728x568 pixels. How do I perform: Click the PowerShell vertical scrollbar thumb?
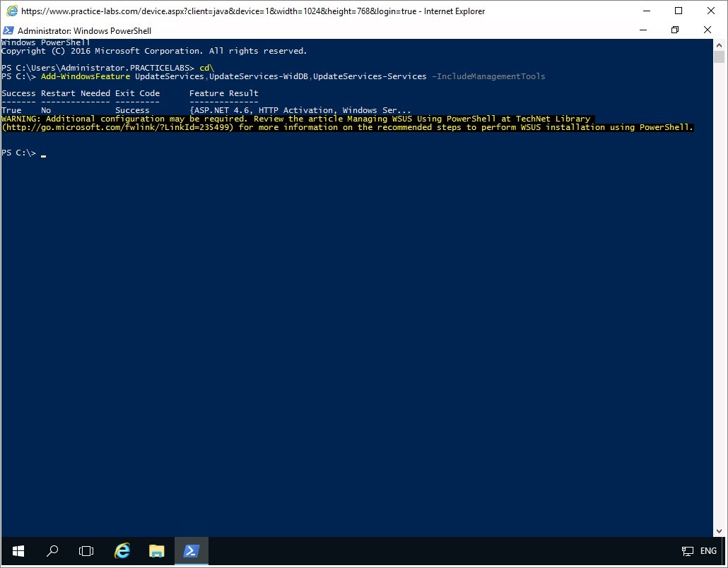(x=719, y=57)
